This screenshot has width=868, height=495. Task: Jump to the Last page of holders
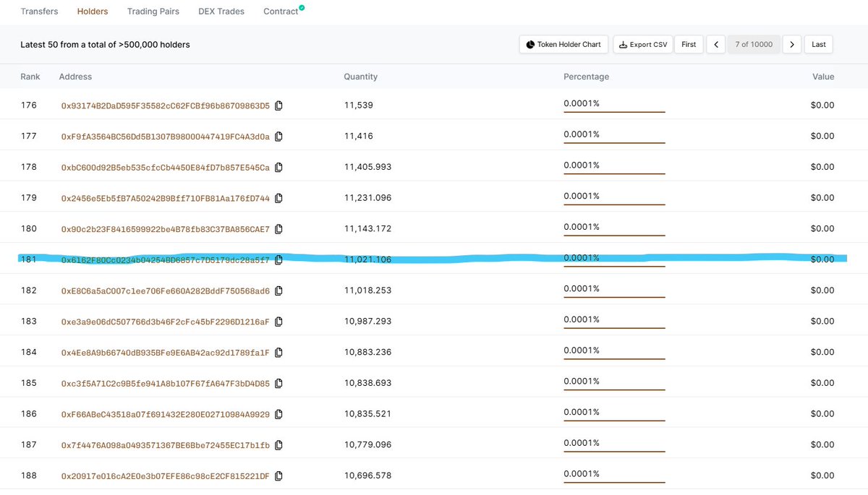click(x=818, y=44)
